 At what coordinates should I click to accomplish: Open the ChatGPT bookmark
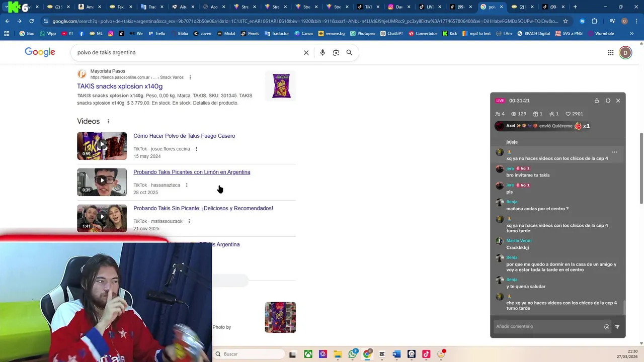pyautogui.click(x=391, y=33)
